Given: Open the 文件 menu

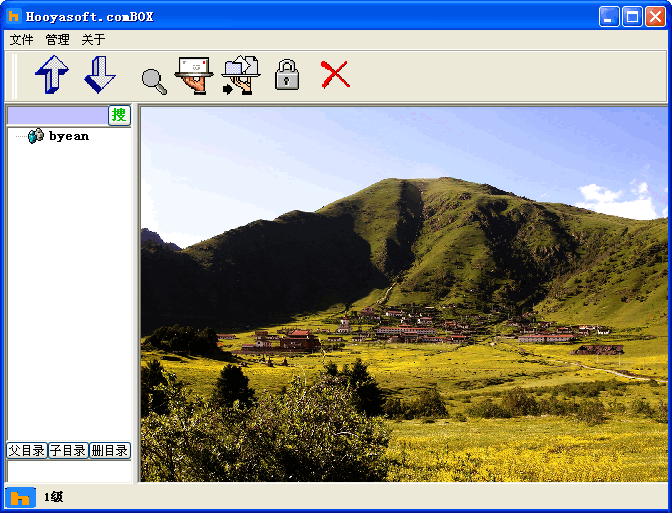Looking at the screenshot, I should pyautogui.click(x=21, y=40).
